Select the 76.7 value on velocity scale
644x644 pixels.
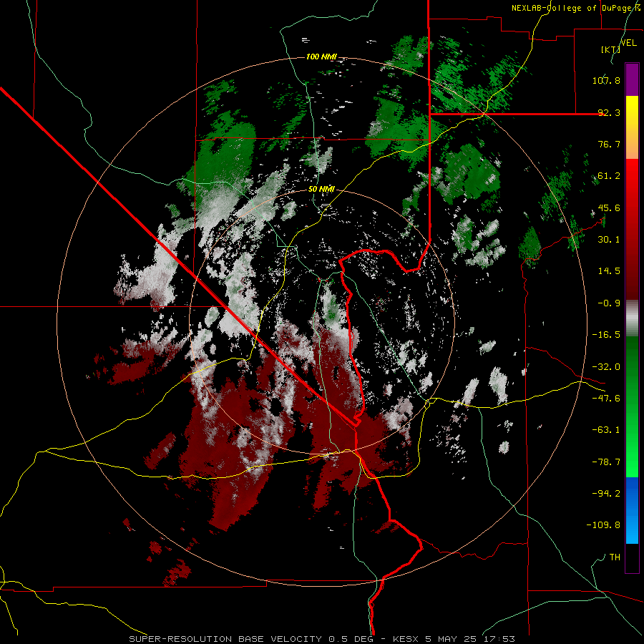coord(609,144)
